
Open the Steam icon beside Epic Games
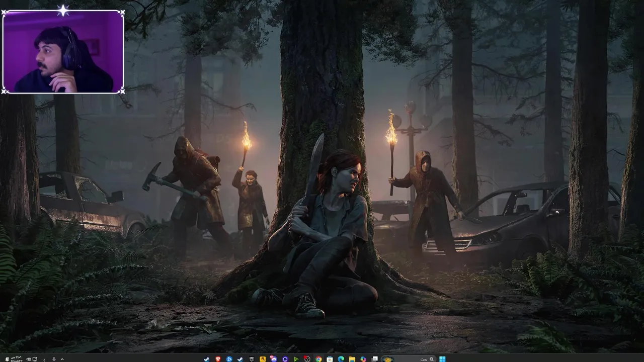click(x=240, y=359)
